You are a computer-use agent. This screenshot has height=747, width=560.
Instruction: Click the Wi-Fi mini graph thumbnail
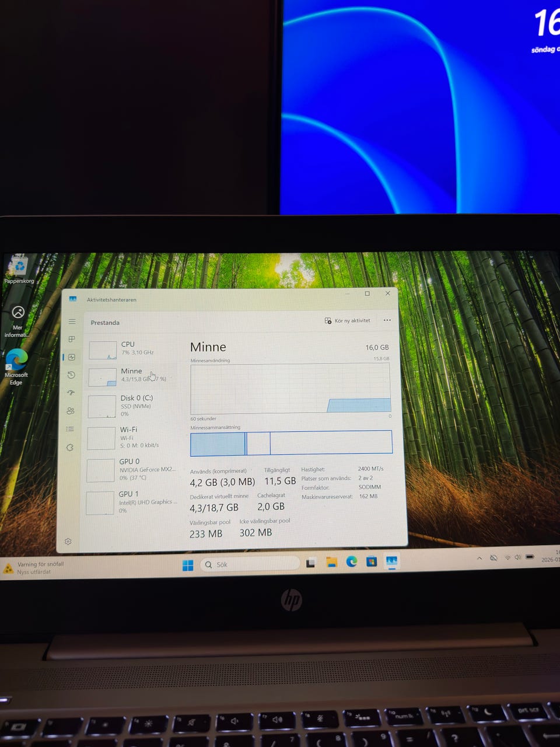click(101, 438)
